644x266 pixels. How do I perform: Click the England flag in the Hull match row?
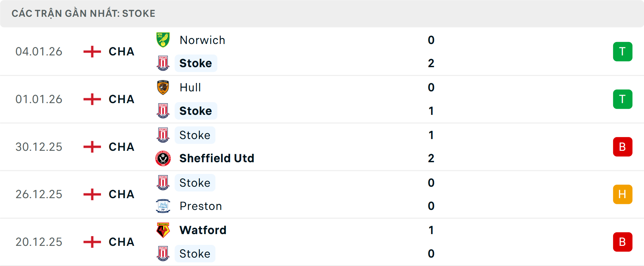[92, 99]
